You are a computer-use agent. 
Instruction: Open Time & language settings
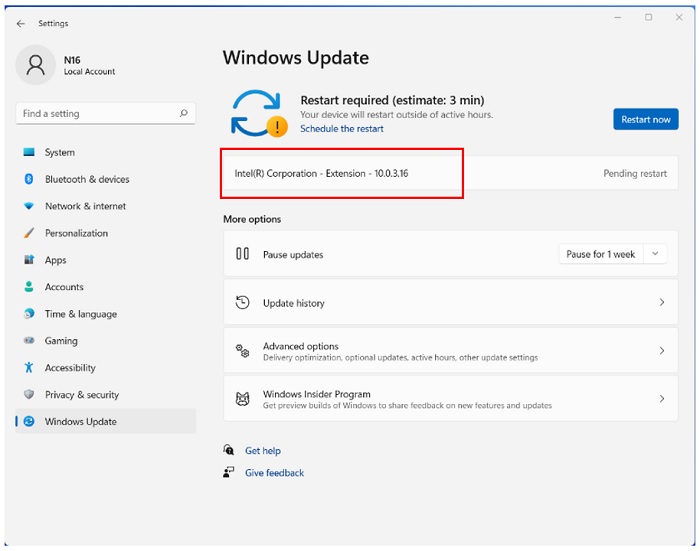105,314
